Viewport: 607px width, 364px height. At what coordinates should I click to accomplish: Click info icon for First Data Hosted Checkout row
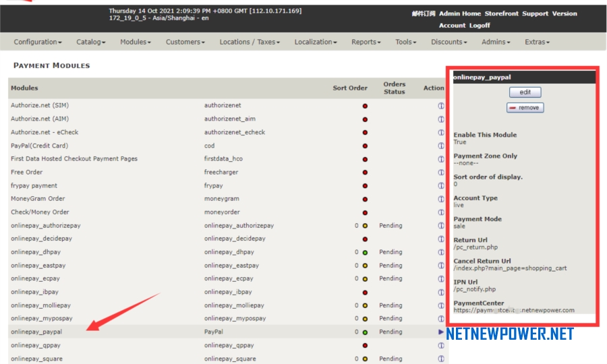[441, 159]
